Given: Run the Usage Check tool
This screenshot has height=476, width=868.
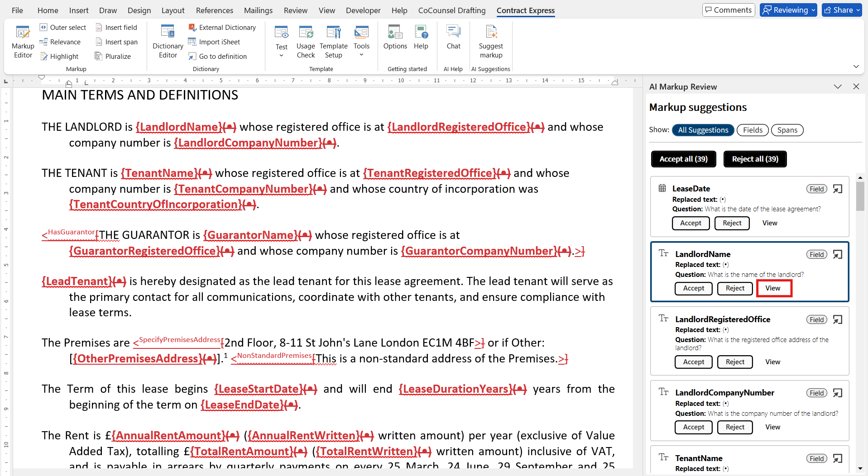Looking at the screenshot, I should coord(306,42).
